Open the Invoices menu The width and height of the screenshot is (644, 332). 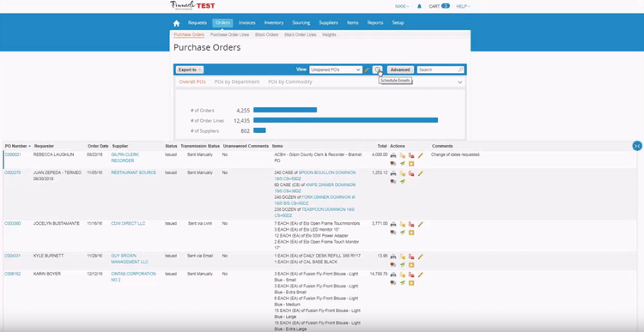click(x=246, y=23)
